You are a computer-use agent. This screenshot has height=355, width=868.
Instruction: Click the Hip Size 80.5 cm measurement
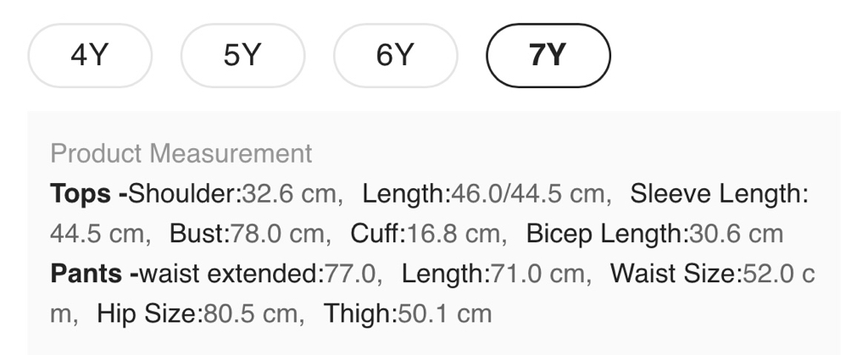click(x=200, y=314)
